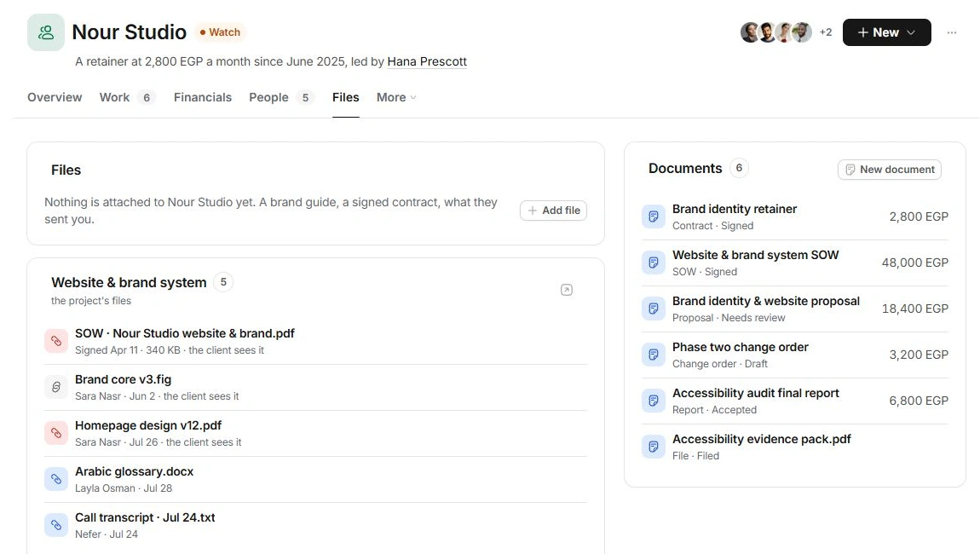The image size is (980, 554).
Task: Click the 48,000 EGP amount
Action: 915,263
